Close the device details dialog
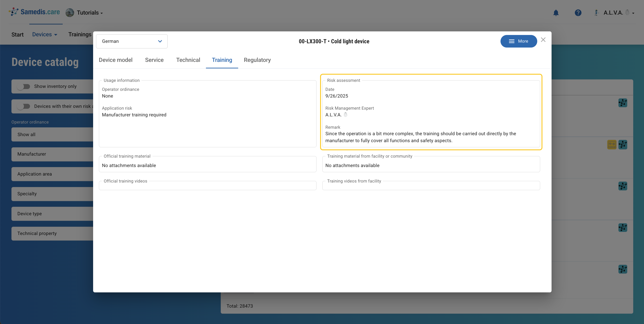This screenshot has width=644, height=324. (543, 40)
